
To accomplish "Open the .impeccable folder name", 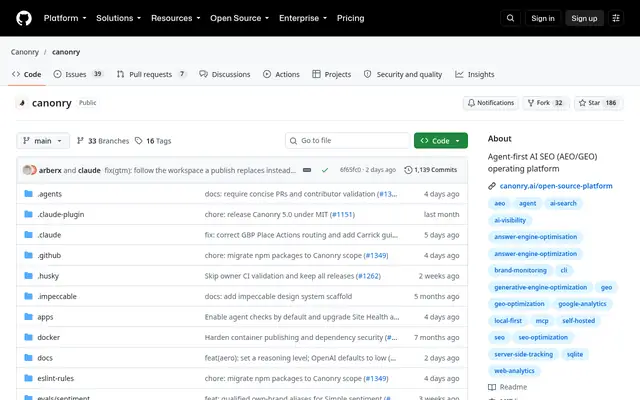I will pyautogui.click(x=57, y=296).
